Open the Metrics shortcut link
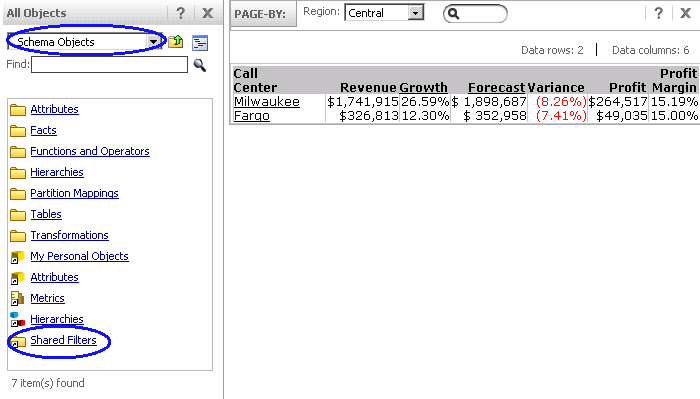 tap(47, 298)
